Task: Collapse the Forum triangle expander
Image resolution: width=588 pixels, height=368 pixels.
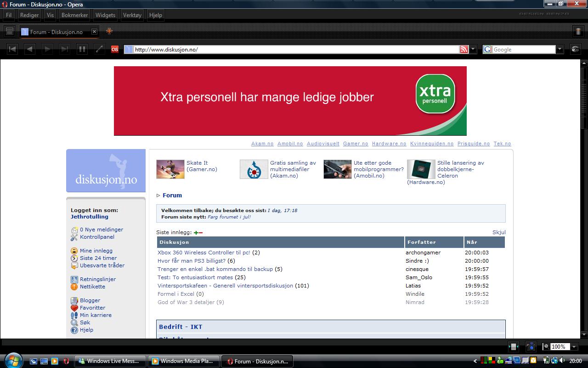Action: pyautogui.click(x=158, y=195)
